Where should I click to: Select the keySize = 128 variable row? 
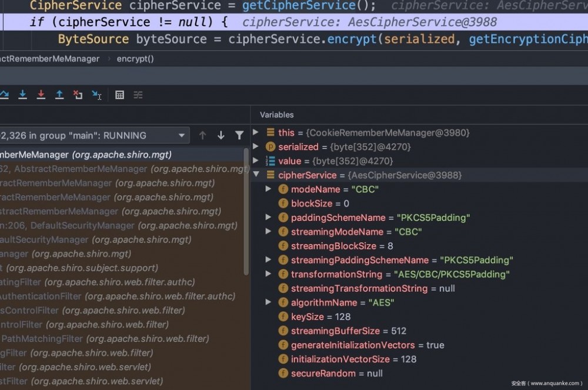click(320, 317)
